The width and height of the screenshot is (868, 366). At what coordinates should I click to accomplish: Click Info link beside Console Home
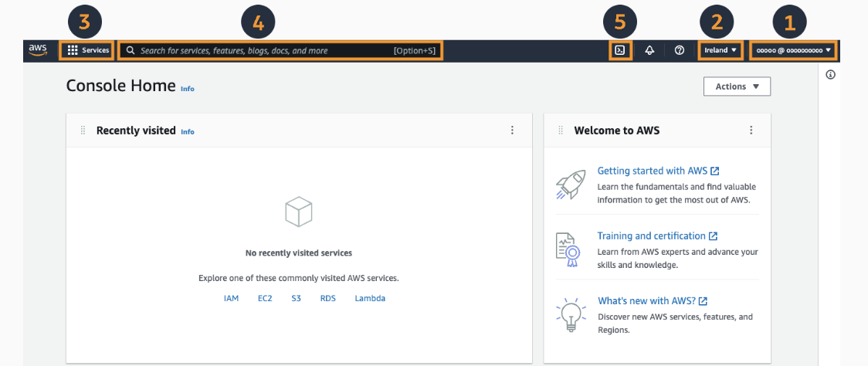188,89
